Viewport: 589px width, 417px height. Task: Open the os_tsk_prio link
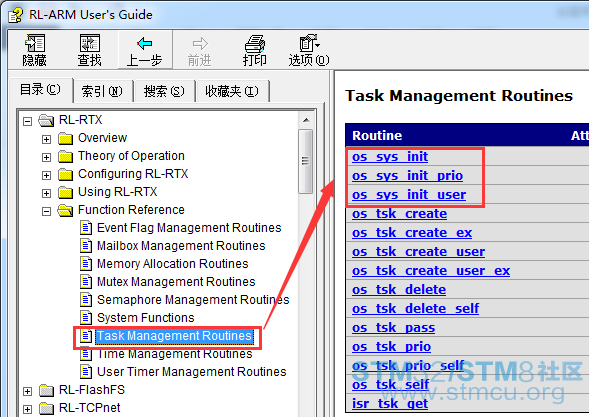391,347
